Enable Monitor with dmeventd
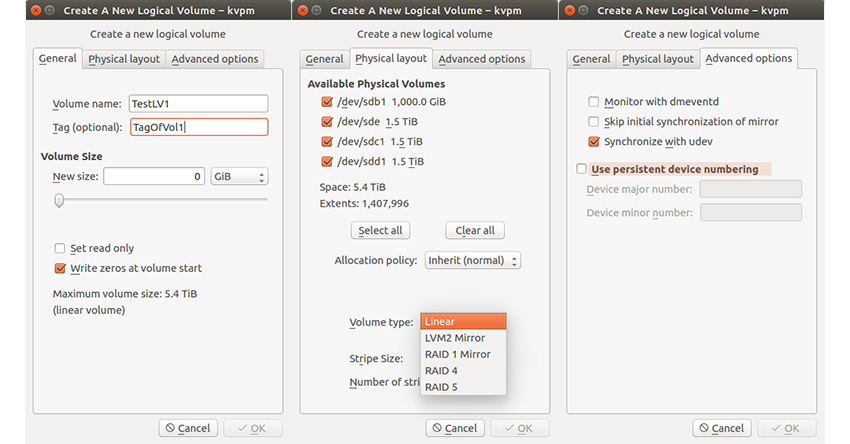 594,102
